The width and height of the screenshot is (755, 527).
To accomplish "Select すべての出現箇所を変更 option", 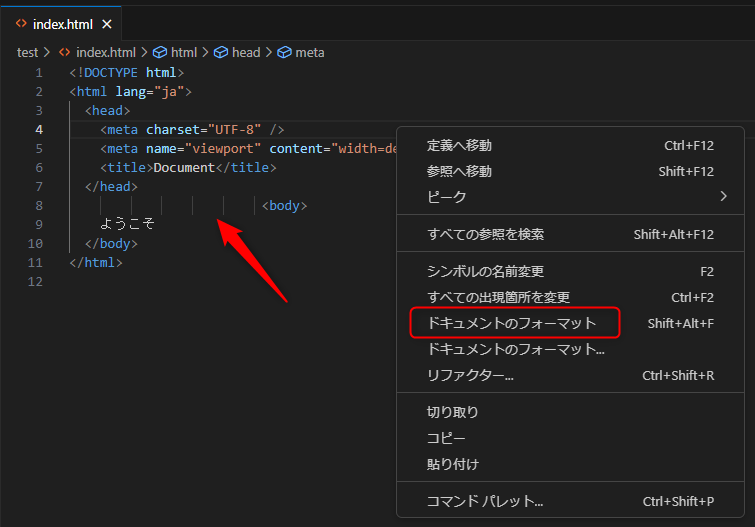I will (x=498, y=297).
